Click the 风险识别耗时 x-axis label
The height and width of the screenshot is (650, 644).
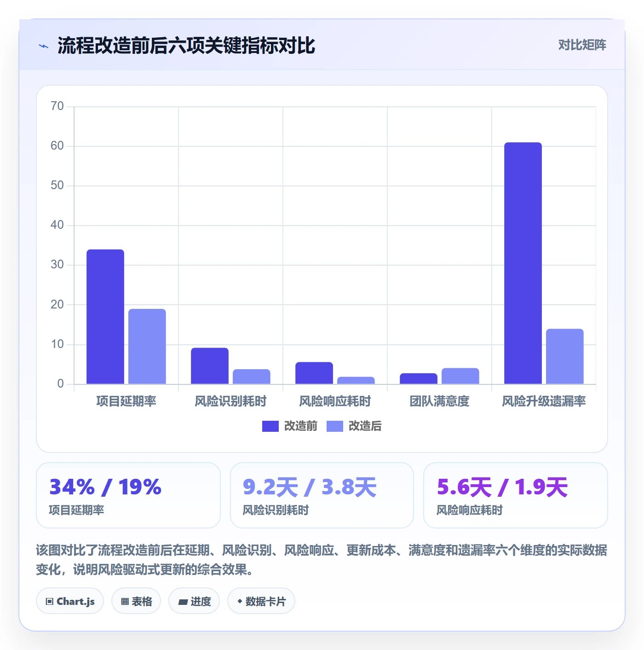point(231,401)
